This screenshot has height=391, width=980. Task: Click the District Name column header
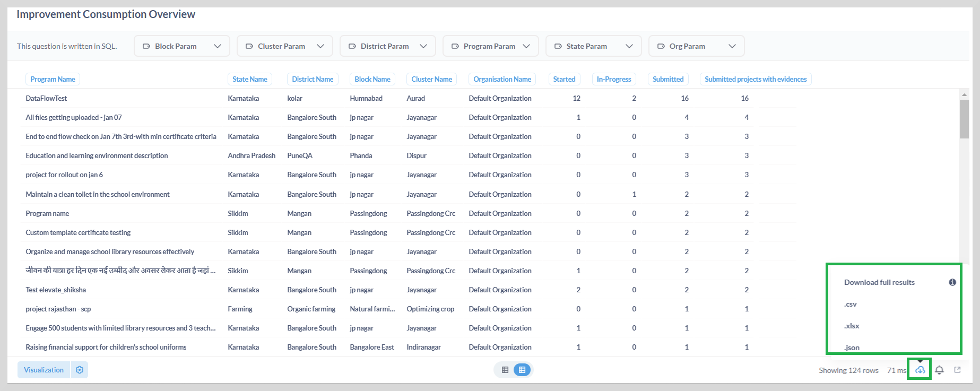[313, 79]
